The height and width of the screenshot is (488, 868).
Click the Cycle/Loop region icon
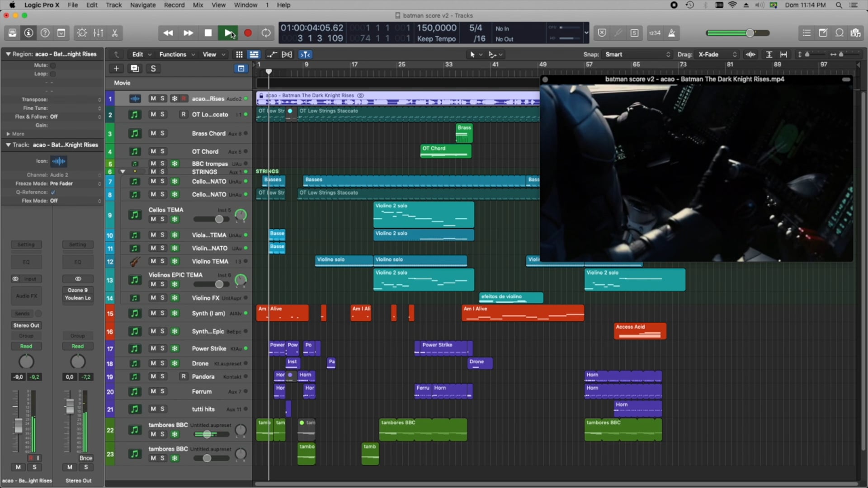(266, 33)
